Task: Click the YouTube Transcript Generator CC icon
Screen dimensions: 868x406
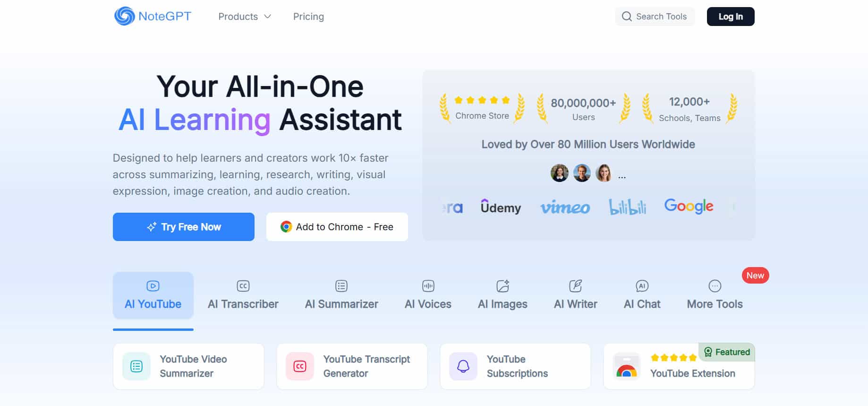Action: (x=300, y=366)
